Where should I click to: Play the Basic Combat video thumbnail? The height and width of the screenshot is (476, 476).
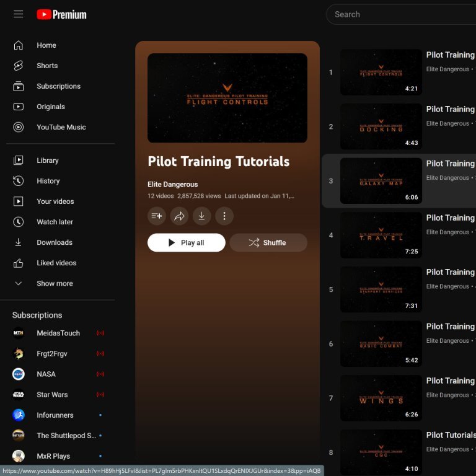point(381,343)
